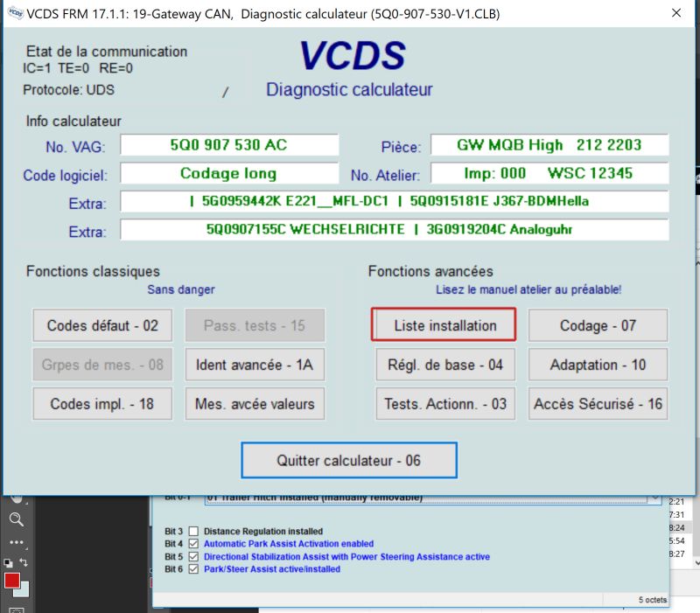Click Quitter calculateur - 06 button
The image size is (700, 613).
coord(349,461)
